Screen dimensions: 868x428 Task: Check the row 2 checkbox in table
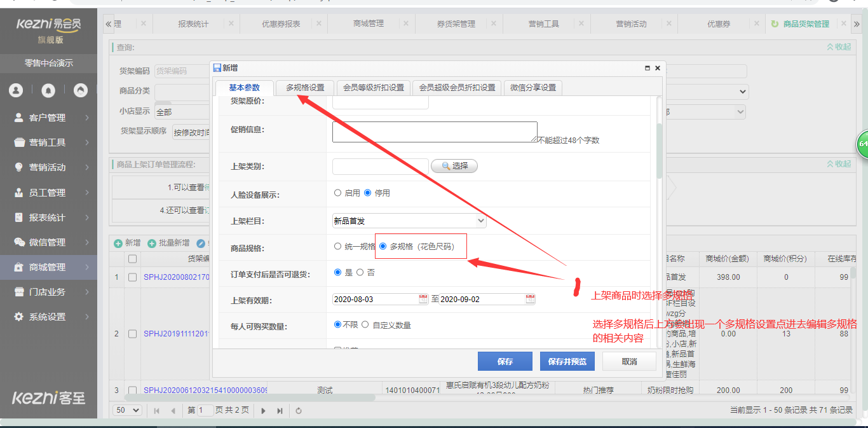coord(132,333)
